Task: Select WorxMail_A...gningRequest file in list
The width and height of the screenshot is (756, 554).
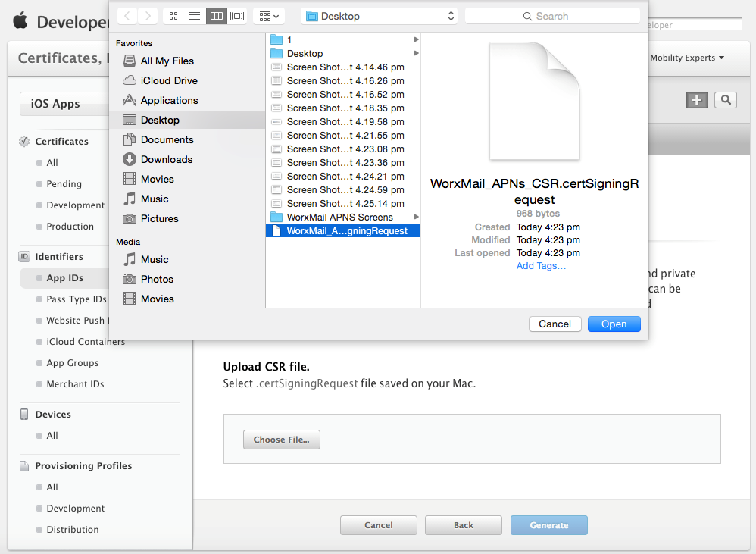Action: 346,231
